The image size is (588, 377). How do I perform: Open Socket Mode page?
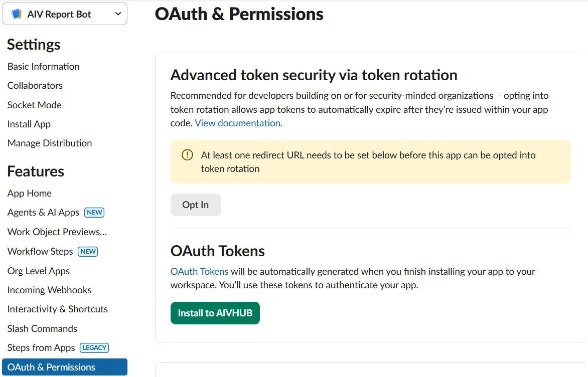pyautogui.click(x=35, y=105)
